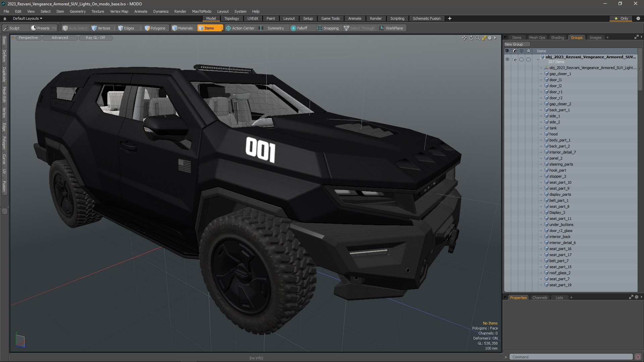Select the door_l1 item in the list
The image size is (644, 362).
[x=555, y=80]
